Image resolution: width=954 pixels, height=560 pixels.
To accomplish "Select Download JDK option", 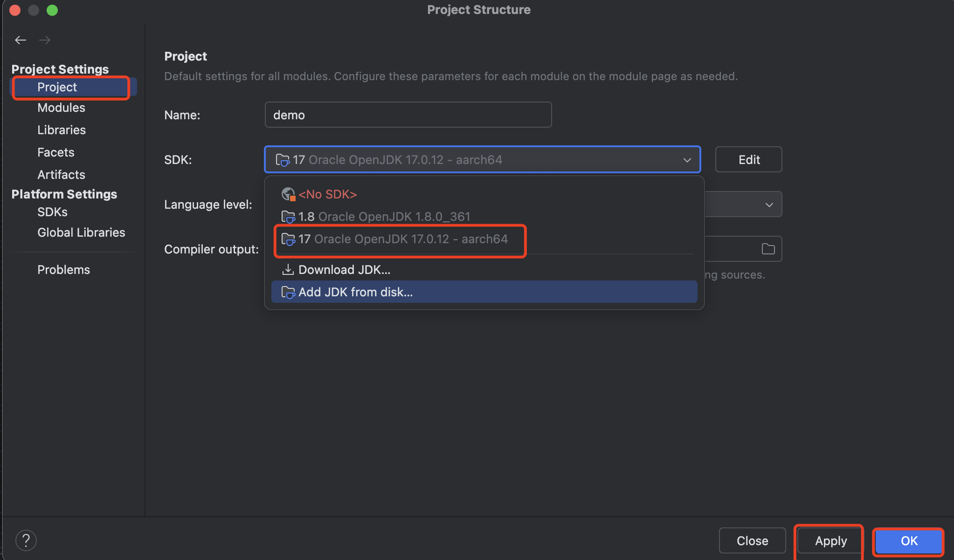I will click(344, 270).
